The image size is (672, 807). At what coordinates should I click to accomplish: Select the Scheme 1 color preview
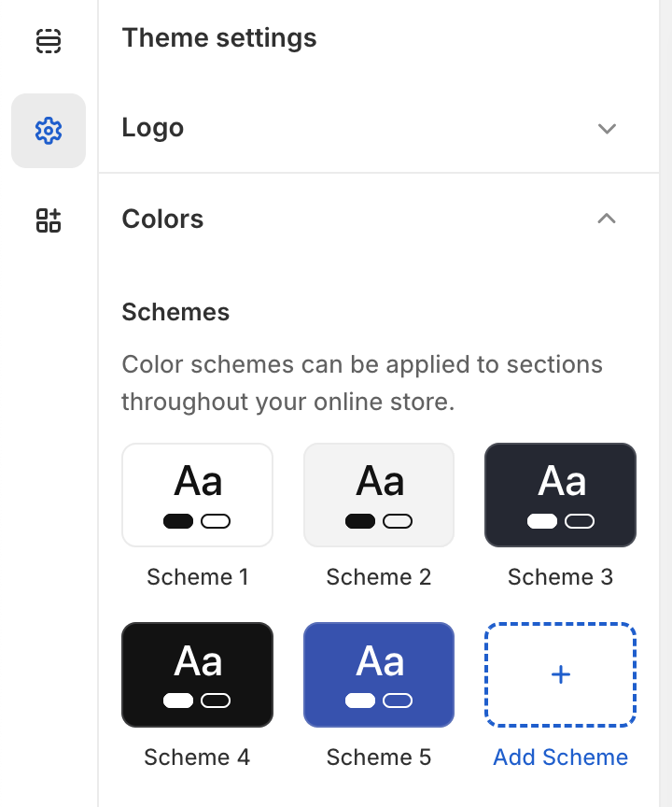pyautogui.click(x=197, y=495)
